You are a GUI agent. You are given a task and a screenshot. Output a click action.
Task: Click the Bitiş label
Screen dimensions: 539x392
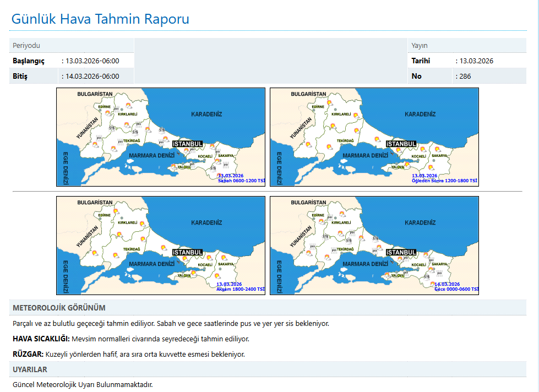click(x=20, y=76)
